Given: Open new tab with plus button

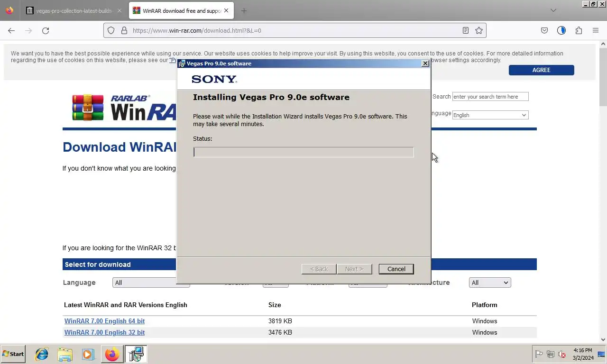Looking at the screenshot, I should pyautogui.click(x=244, y=10).
